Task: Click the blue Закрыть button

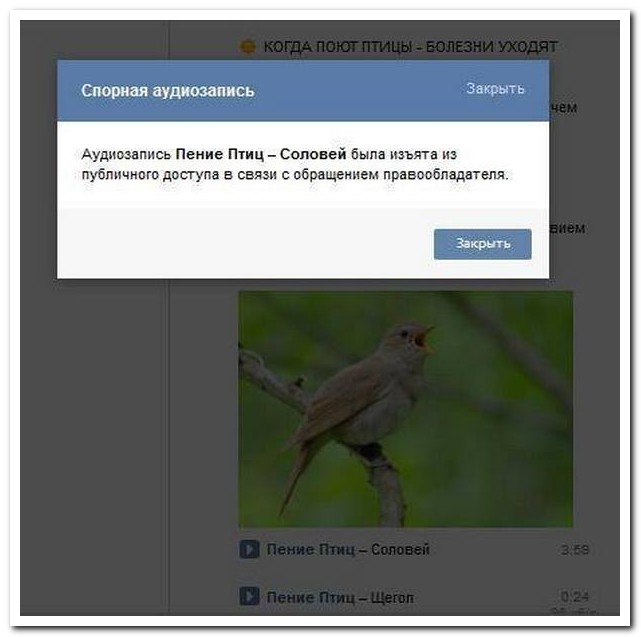Action: pos(483,244)
